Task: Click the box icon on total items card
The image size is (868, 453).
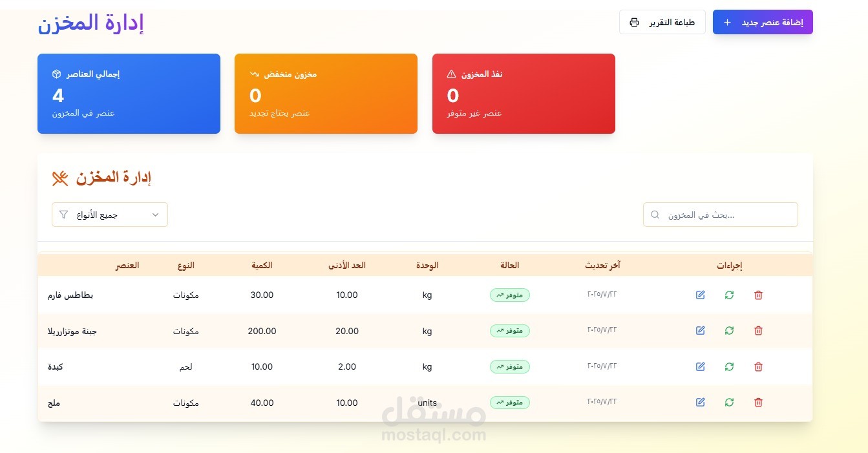Action: pyautogui.click(x=56, y=74)
